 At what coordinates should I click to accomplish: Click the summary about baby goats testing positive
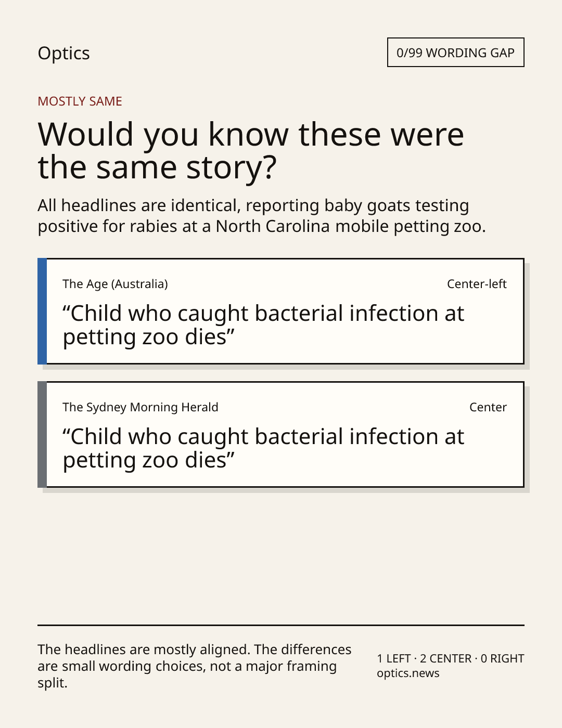point(261,216)
